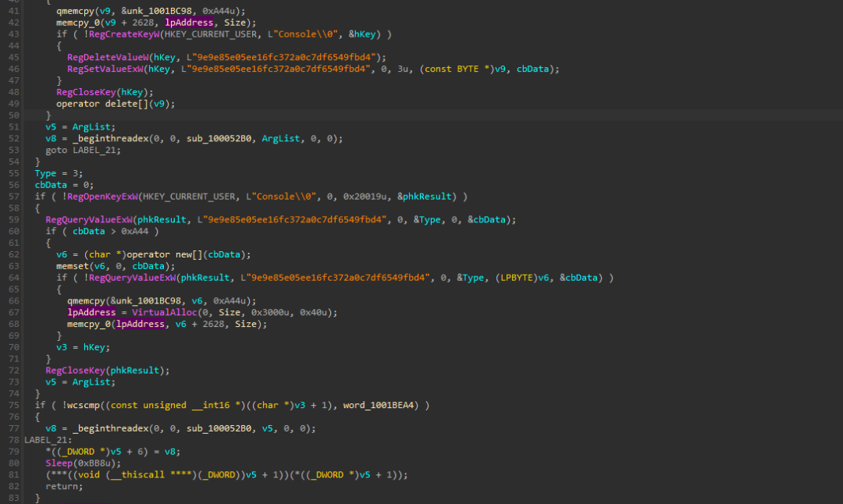The height and width of the screenshot is (504, 843).
Task: Click (LPBYTE) cast on line 64
Action: [516, 278]
